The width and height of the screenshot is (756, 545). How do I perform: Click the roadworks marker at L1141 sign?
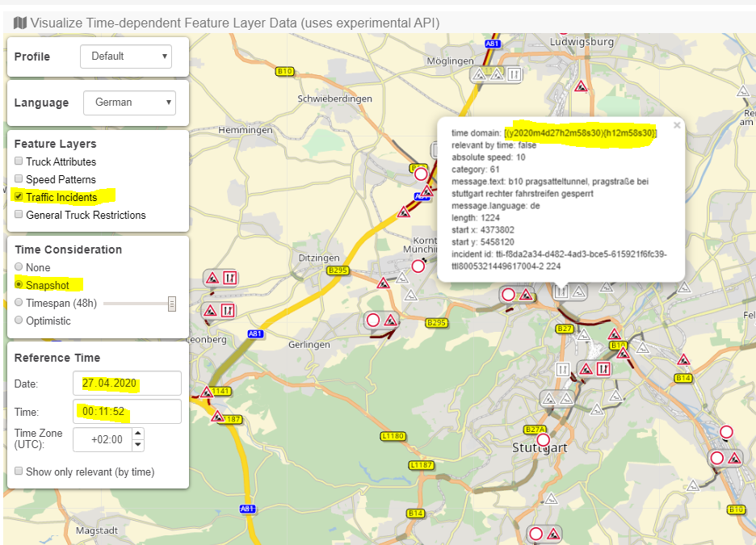207,392
